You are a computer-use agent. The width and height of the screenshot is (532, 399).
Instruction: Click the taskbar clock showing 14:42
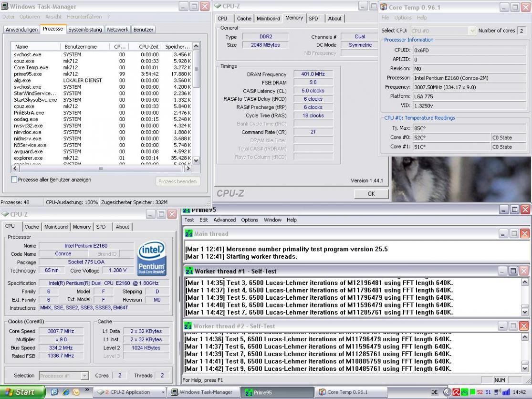coord(520,392)
